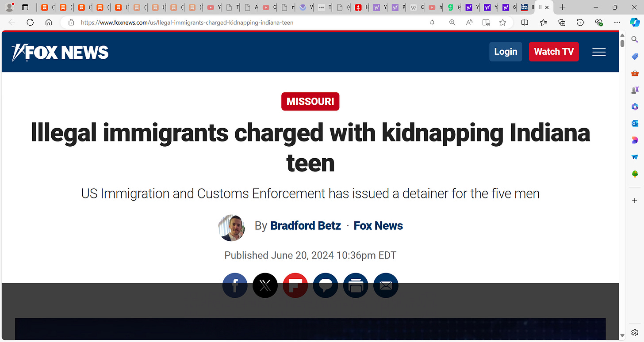Open the Favorites list
The width and height of the screenshot is (644, 342).
click(x=543, y=23)
